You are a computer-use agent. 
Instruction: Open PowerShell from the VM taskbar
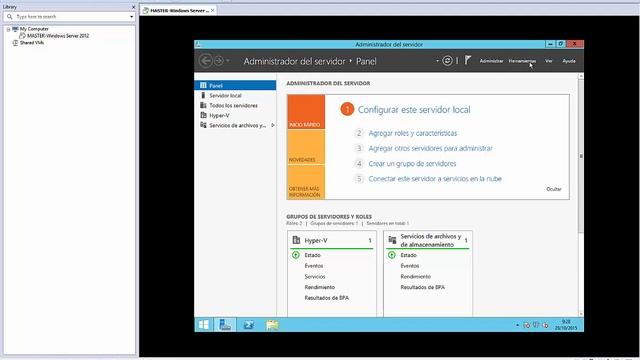coord(248,325)
